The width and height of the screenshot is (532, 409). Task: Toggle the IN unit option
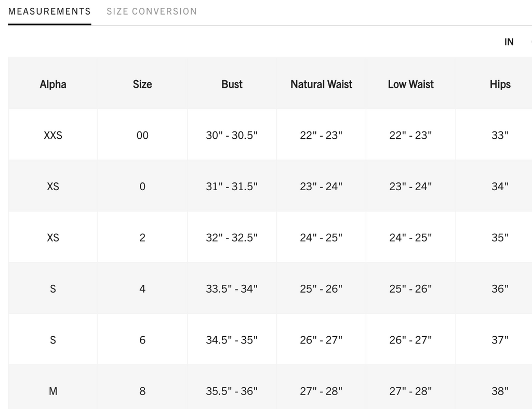pos(509,42)
